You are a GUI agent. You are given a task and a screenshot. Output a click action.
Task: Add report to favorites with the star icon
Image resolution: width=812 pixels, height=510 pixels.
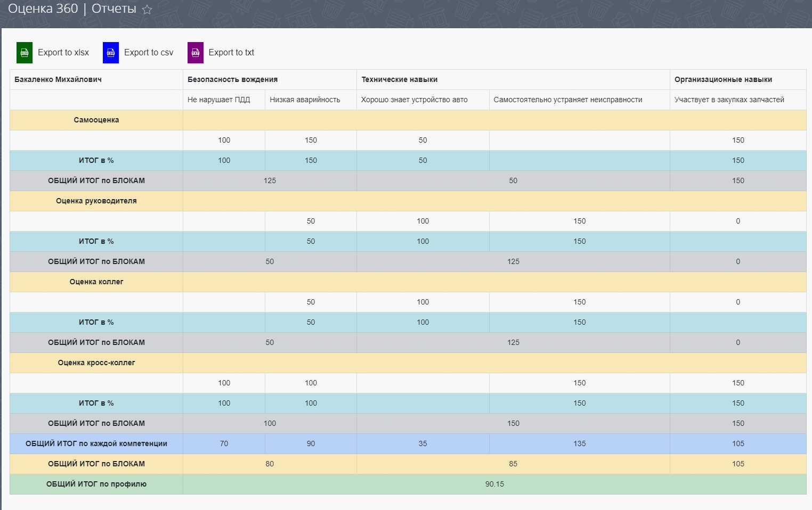tap(147, 10)
